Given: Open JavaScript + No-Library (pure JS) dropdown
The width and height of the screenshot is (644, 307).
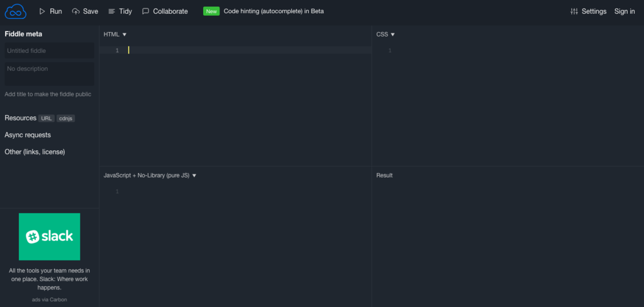Looking at the screenshot, I should [x=150, y=176].
